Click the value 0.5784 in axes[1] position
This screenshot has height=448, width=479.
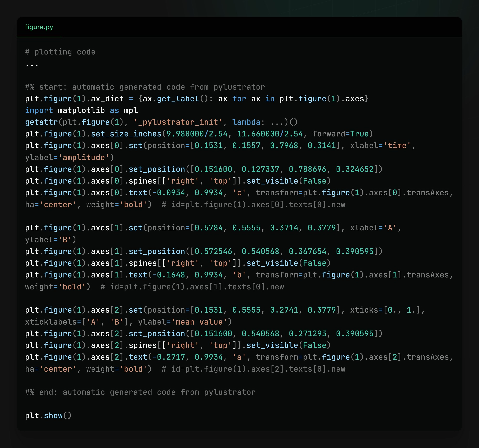tap(208, 228)
